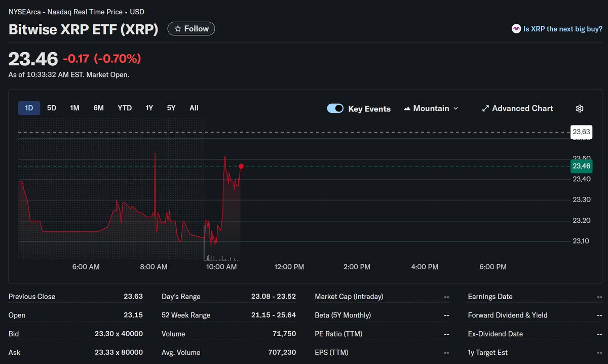Click the pink badge beside 'Is XRP the next big buy?'
The image size is (608, 364).
pos(516,29)
